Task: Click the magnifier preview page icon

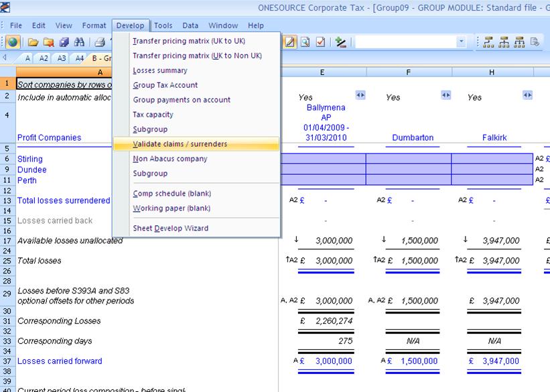Action: click(305, 42)
